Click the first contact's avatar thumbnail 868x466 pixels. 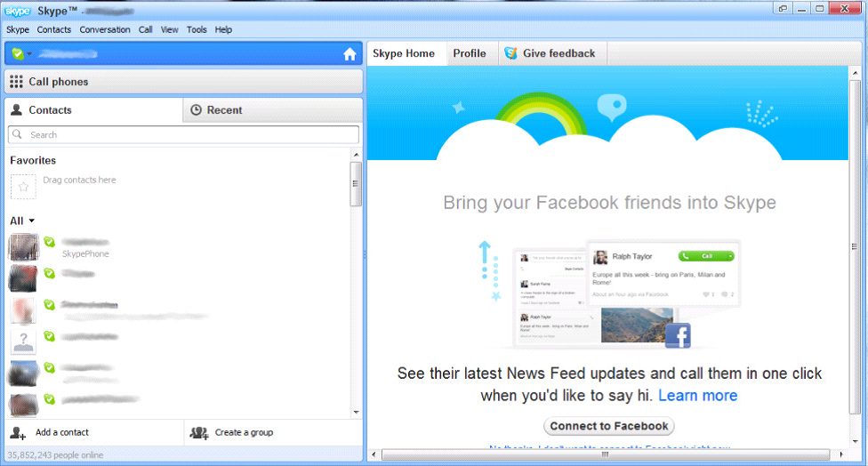[24, 247]
